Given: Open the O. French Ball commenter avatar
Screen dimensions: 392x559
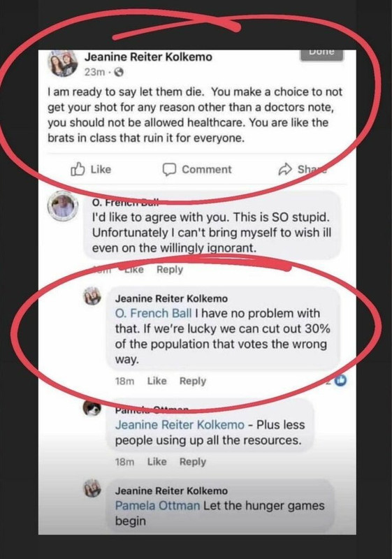Looking at the screenshot, I should (x=63, y=207).
